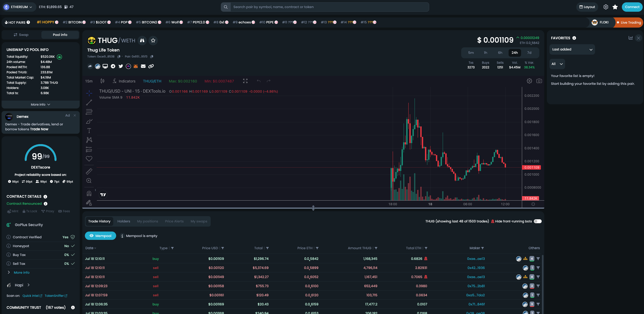Viewport: 644px width, 314px height.
Task: Open the chart settings gear
Action: [x=529, y=81]
